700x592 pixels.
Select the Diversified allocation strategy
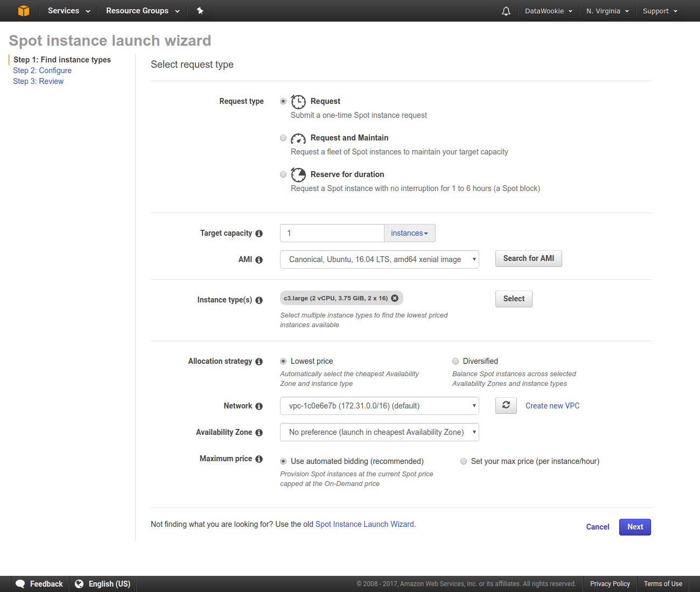click(x=456, y=361)
